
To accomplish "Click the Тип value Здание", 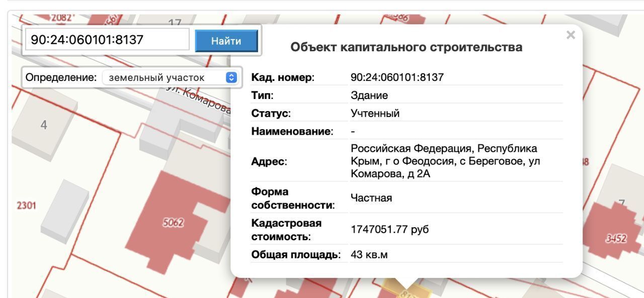I will pyautogui.click(x=369, y=95).
